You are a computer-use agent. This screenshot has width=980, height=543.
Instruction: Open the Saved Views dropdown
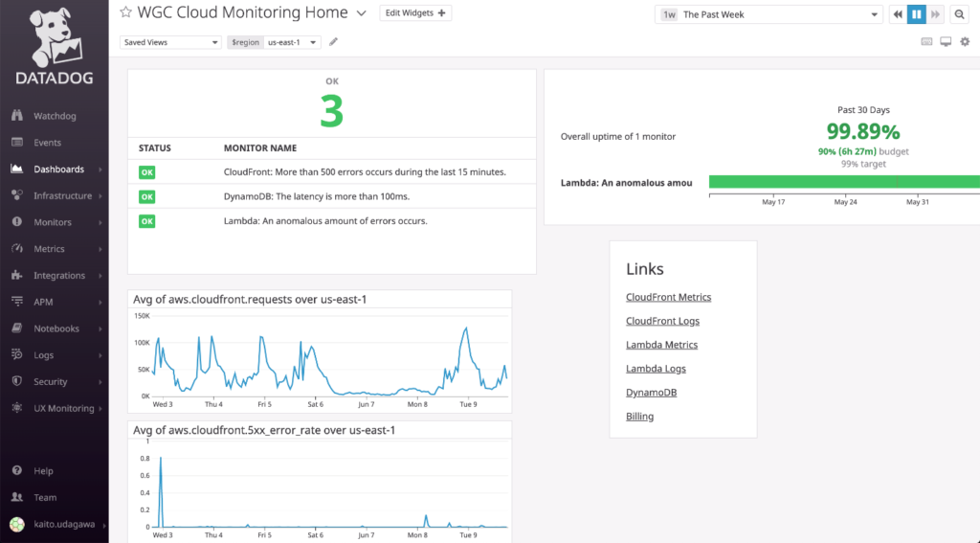[x=170, y=42]
